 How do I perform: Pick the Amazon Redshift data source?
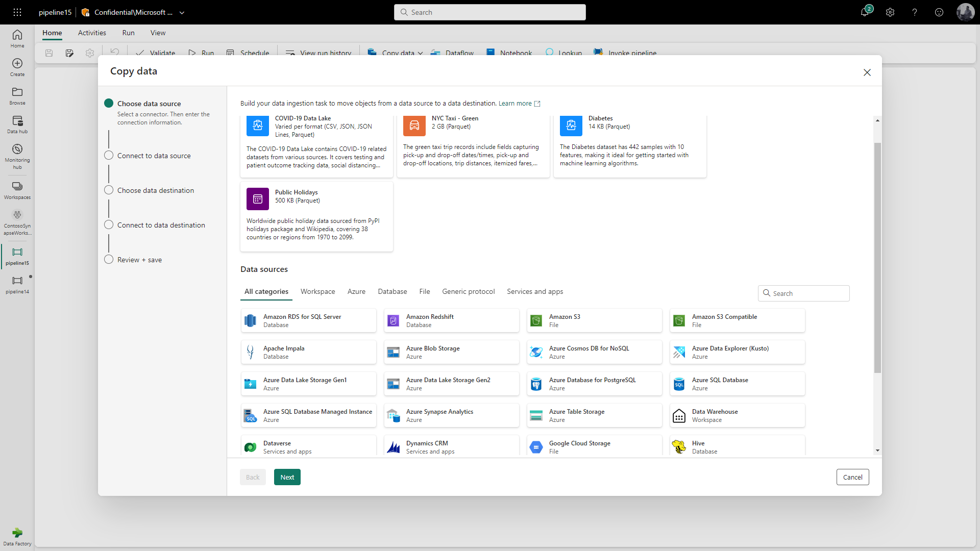coord(451,320)
